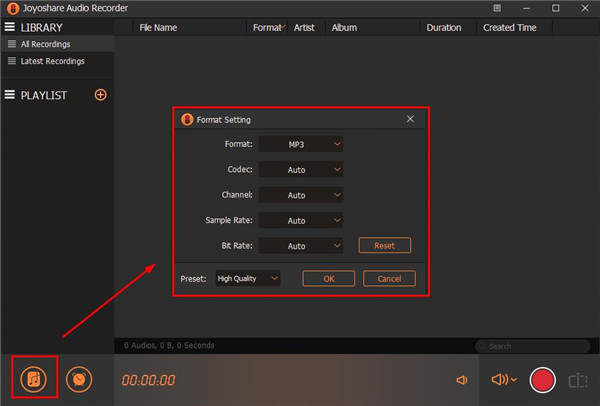Viewport: 600px width, 406px height.
Task: Sort by Duration column header
Action: click(x=448, y=28)
